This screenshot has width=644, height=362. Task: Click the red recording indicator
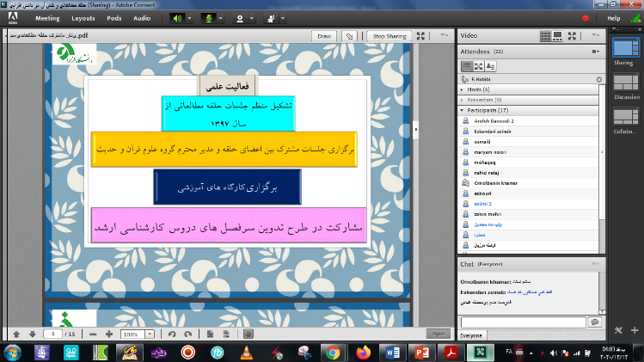(586, 18)
